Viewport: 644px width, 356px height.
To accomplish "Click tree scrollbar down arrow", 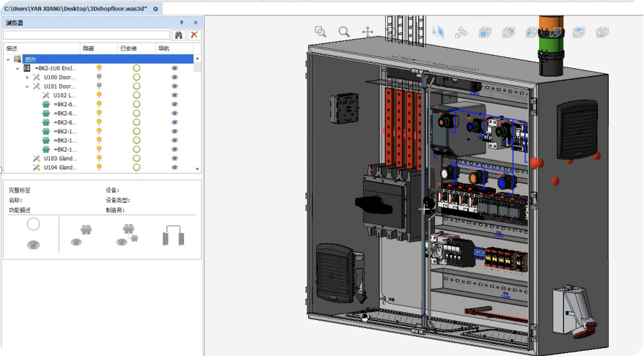I will 197,168.
